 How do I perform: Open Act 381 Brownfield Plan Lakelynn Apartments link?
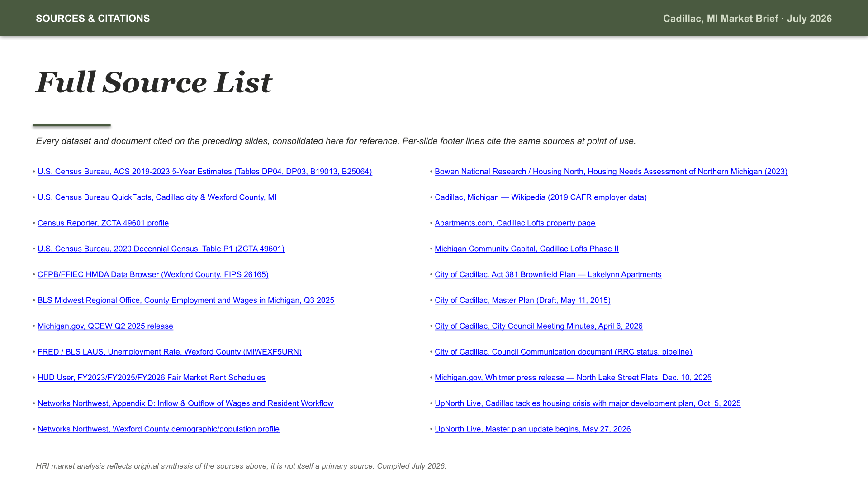pos(548,275)
